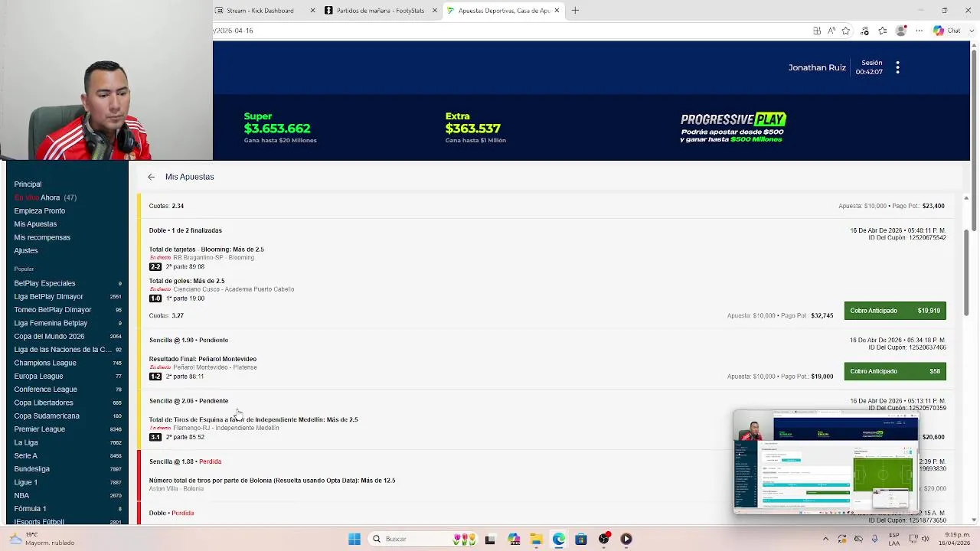Go to Principal in sidebar
The height and width of the screenshot is (551, 980).
point(28,184)
